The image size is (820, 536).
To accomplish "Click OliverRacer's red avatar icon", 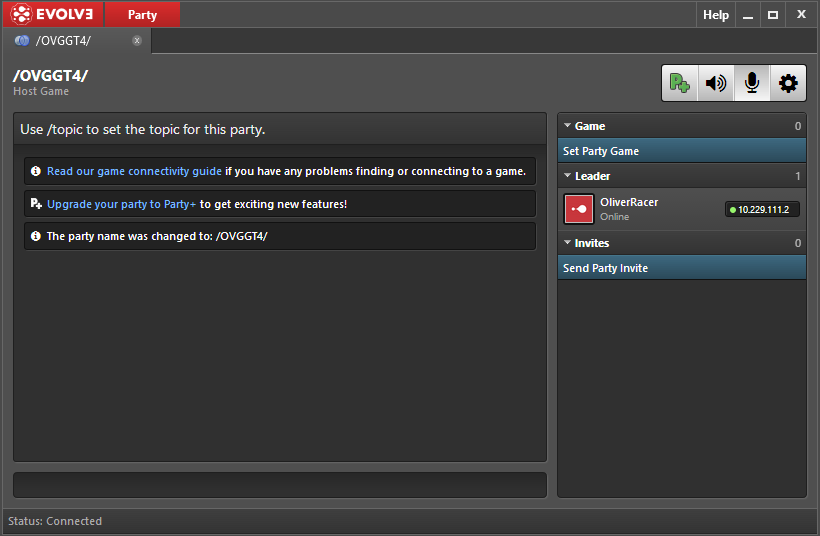I will point(579,209).
